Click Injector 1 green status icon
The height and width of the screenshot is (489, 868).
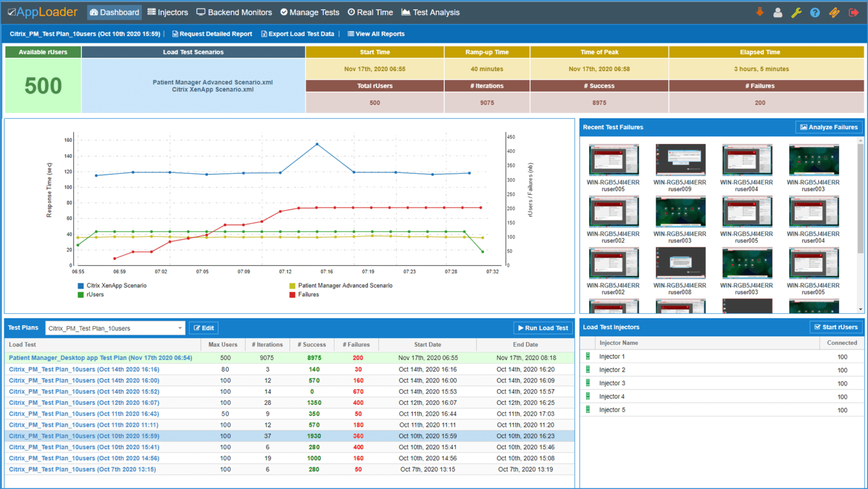click(x=588, y=356)
